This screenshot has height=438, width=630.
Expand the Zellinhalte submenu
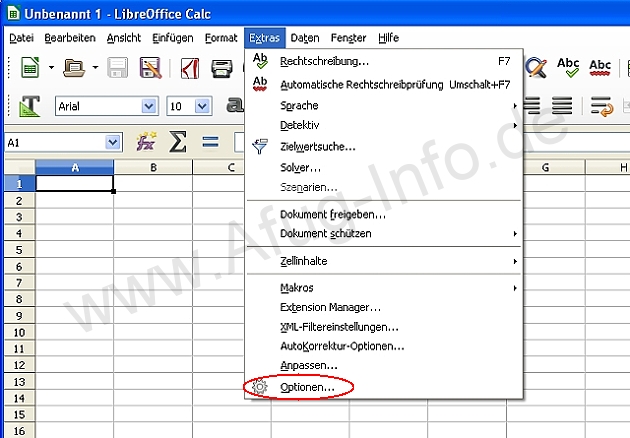(x=384, y=261)
